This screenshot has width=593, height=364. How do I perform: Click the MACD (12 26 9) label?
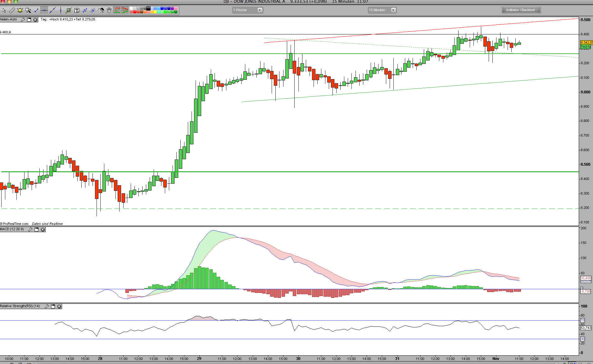tap(12, 229)
